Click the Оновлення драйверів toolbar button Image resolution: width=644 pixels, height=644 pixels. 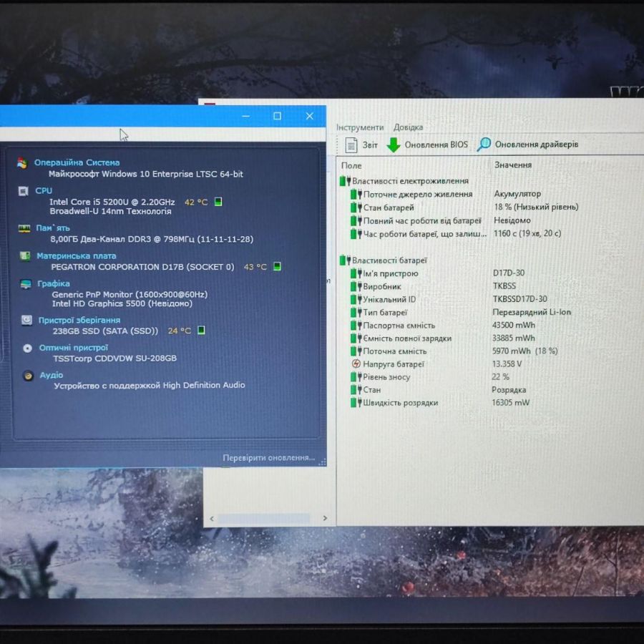(x=528, y=144)
